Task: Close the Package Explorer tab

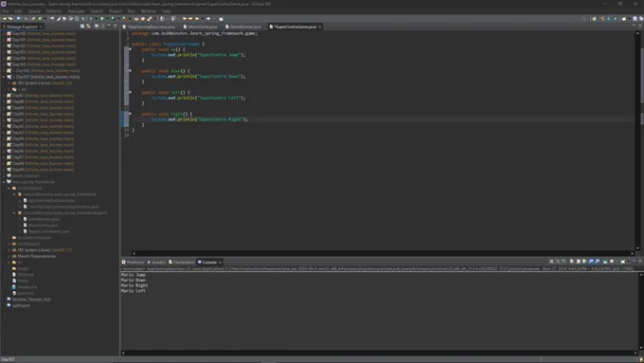Action: click(x=41, y=27)
